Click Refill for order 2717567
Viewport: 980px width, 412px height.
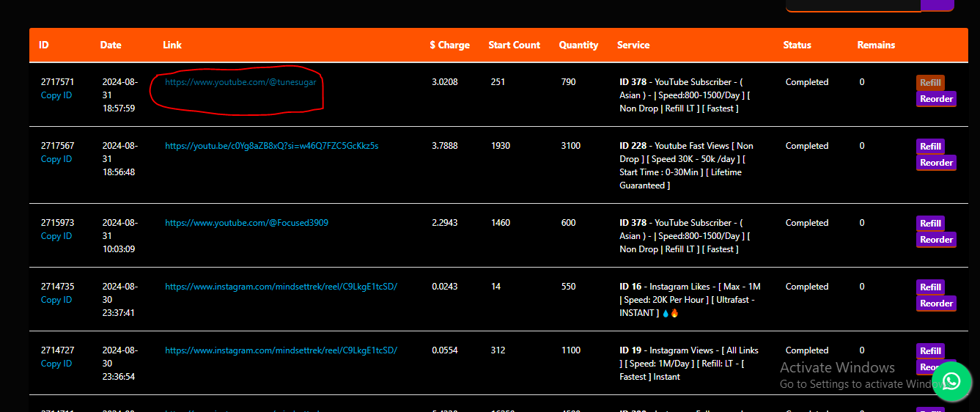coord(930,147)
